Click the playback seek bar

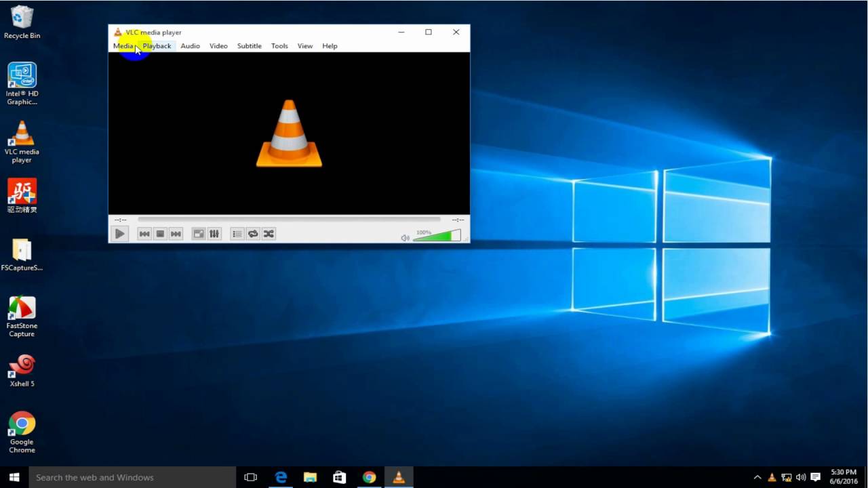point(289,220)
